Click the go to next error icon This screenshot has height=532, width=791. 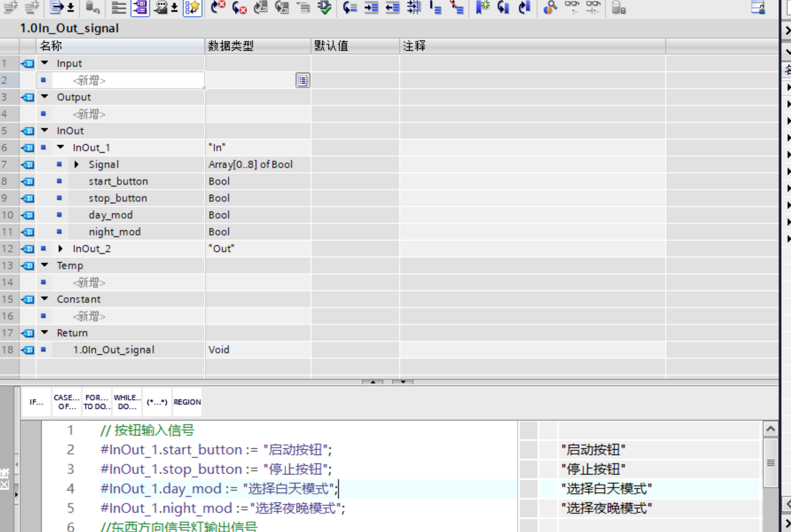point(239,7)
